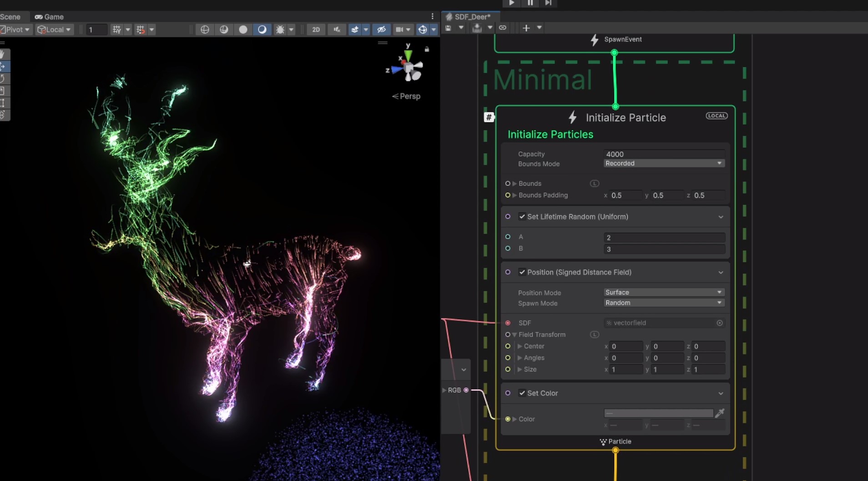Click the Capacity field showing 4000
Screen dimensions: 868x481
(664, 154)
